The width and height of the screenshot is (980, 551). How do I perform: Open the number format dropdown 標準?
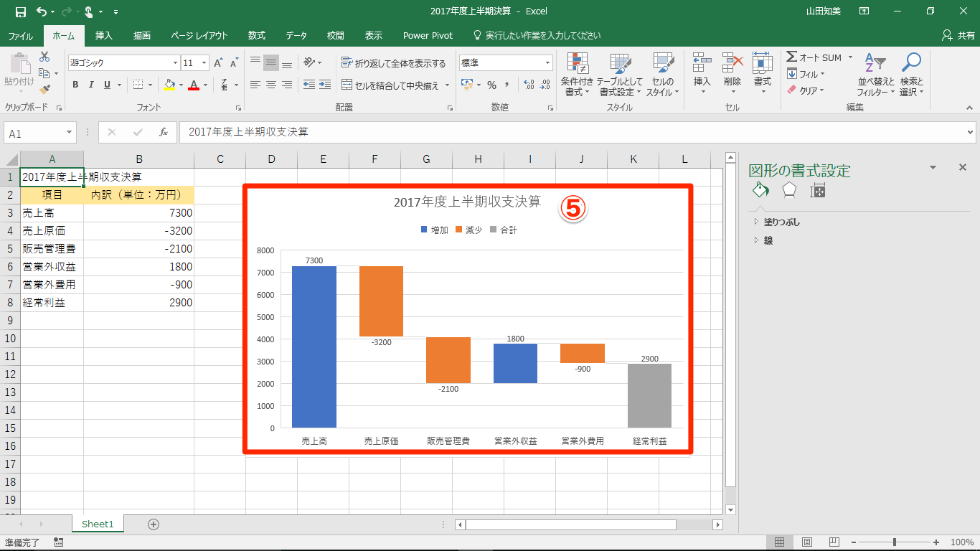548,63
